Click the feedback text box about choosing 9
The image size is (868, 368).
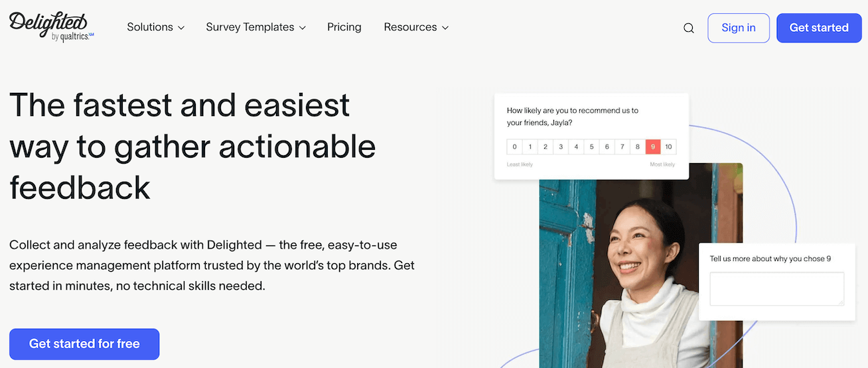pos(776,289)
